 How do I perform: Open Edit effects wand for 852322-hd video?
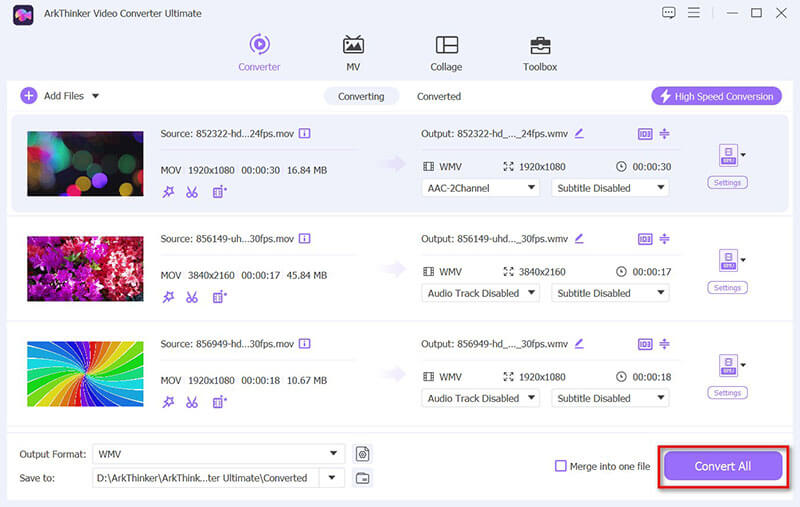pos(168,192)
